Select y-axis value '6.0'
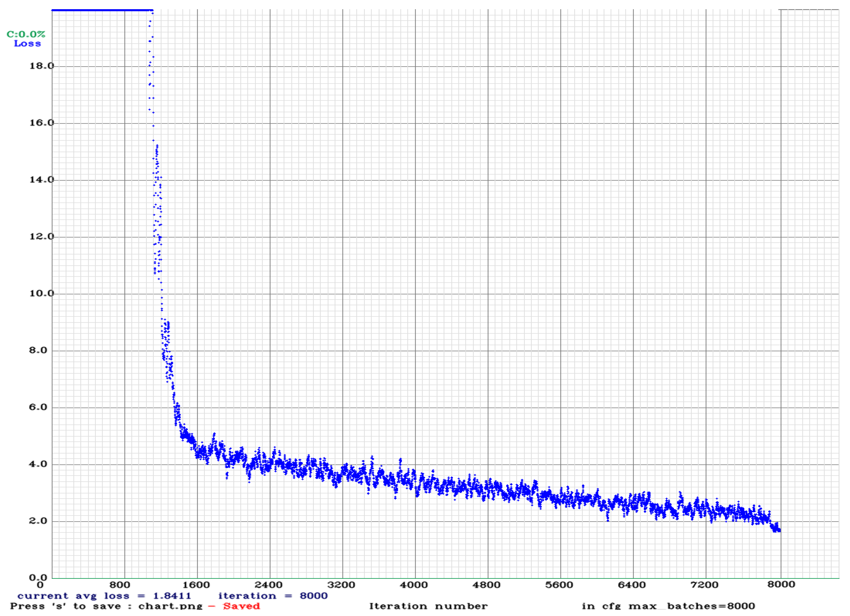The image size is (850, 616). pyautogui.click(x=38, y=407)
